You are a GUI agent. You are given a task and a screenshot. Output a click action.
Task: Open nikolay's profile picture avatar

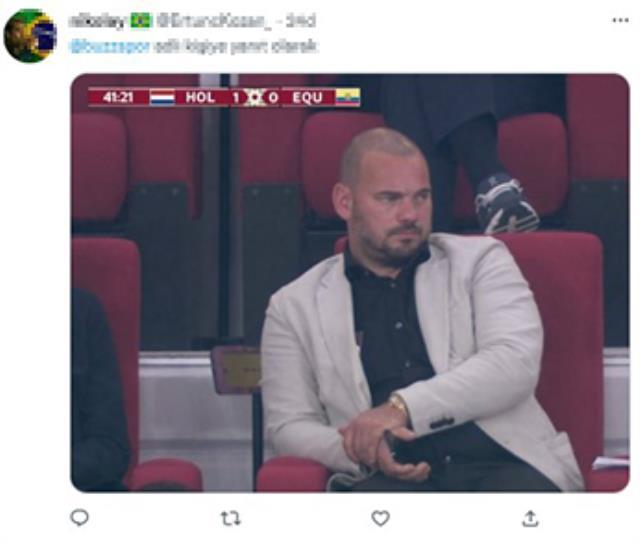(30, 36)
